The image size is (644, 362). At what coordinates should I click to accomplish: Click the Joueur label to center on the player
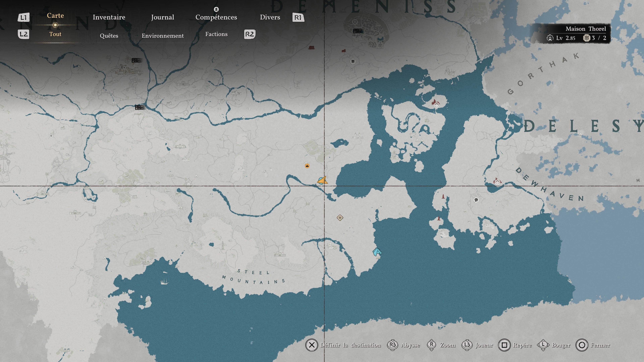484,345
